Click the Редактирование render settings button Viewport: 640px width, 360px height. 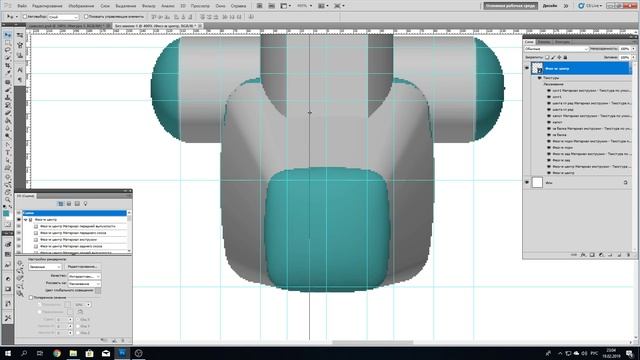82,267
